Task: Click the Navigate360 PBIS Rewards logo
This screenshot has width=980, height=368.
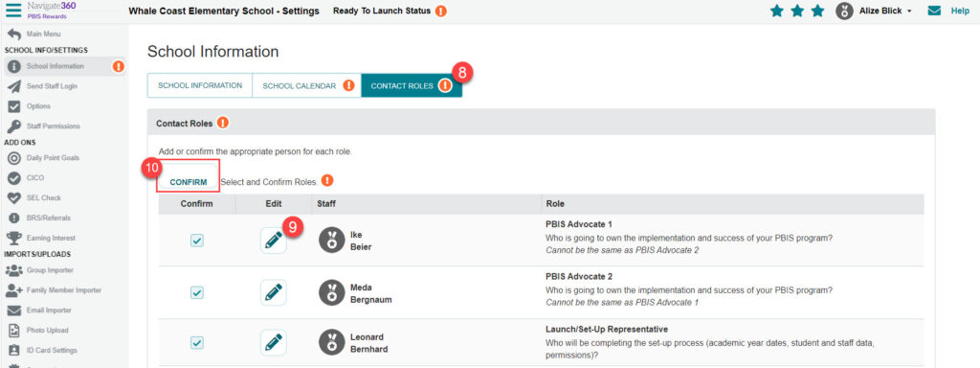Action: coord(51,10)
